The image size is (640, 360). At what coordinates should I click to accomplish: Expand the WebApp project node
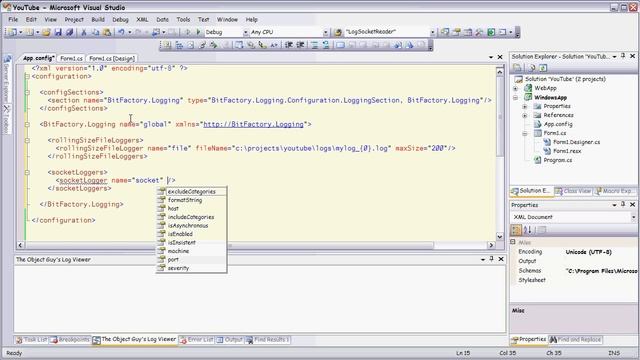point(516,88)
